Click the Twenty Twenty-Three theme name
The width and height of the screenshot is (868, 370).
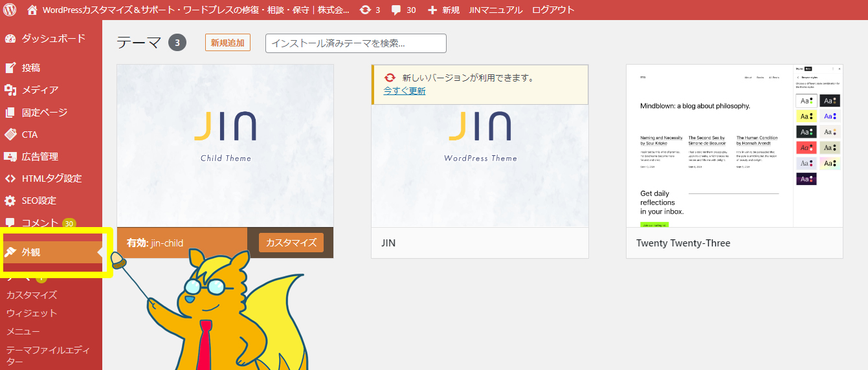coord(683,243)
